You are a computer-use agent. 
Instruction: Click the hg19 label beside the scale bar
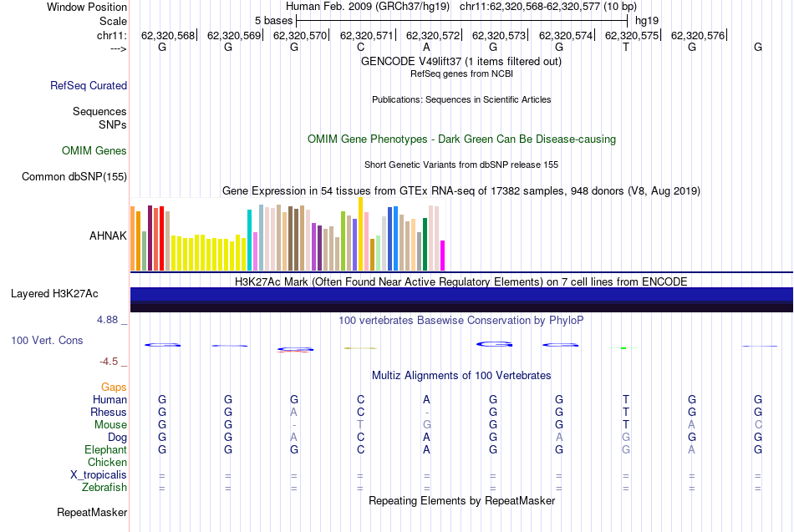[x=647, y=21]
